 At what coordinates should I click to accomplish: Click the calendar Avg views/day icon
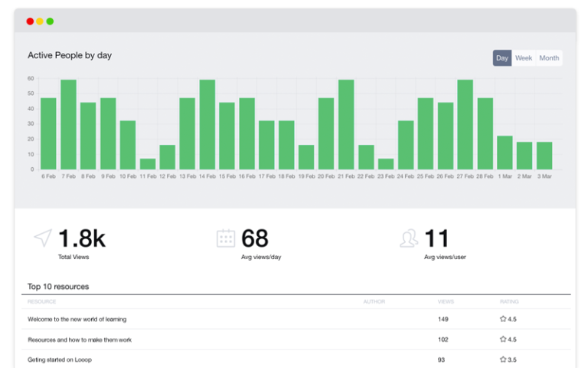(226, 238)
